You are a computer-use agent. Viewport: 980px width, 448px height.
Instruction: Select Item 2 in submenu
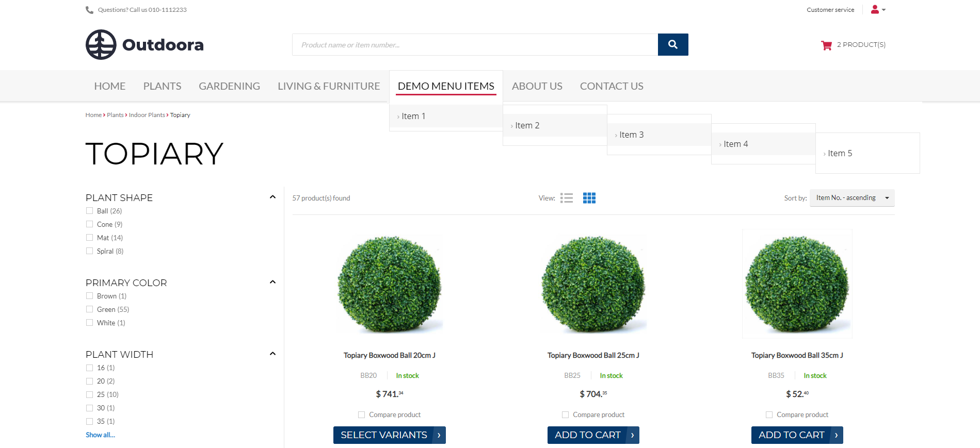point(555,125)
